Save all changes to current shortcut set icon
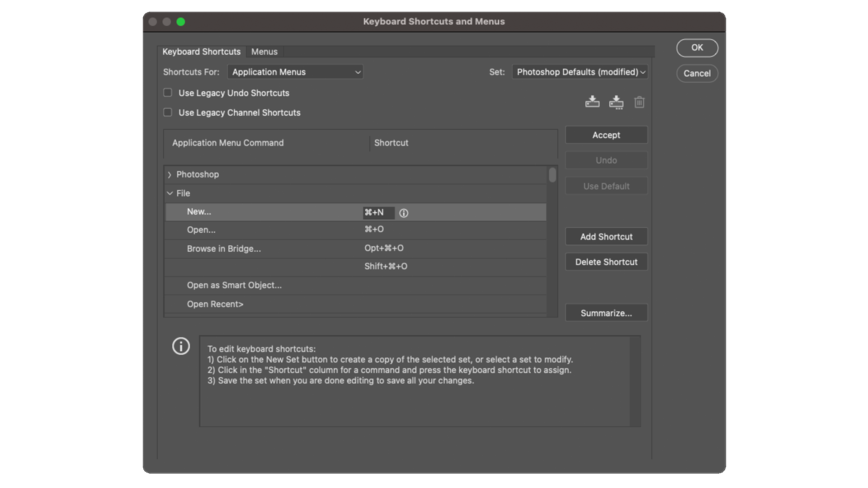 pyautogui.click(x=592, y=102)
